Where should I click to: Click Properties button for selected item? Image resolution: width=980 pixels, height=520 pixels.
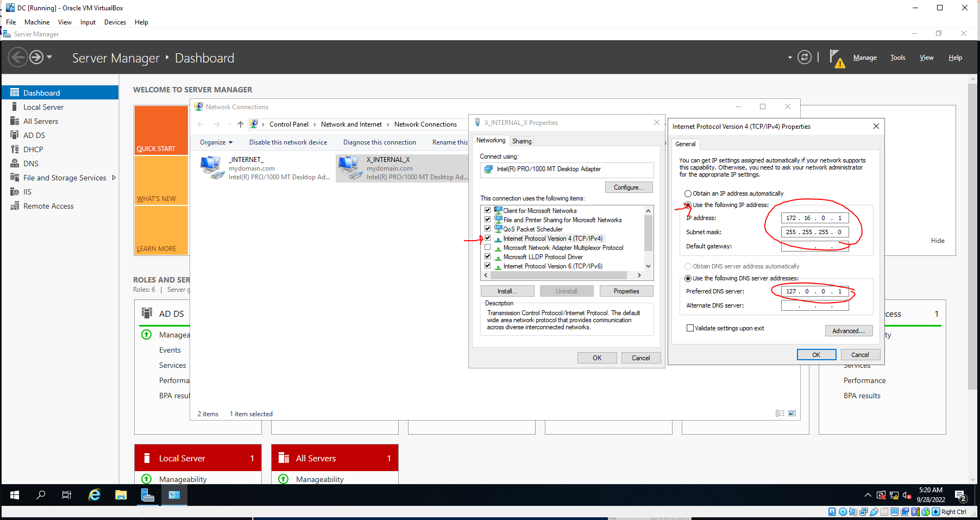626,291
